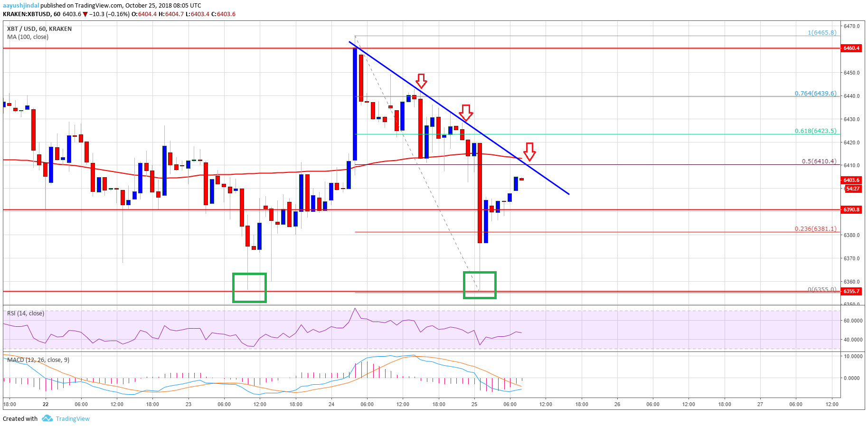Click the RSI 60.0000 axis value
The width and height of the screenshot is (868, 427).
[x=853, y=321]
